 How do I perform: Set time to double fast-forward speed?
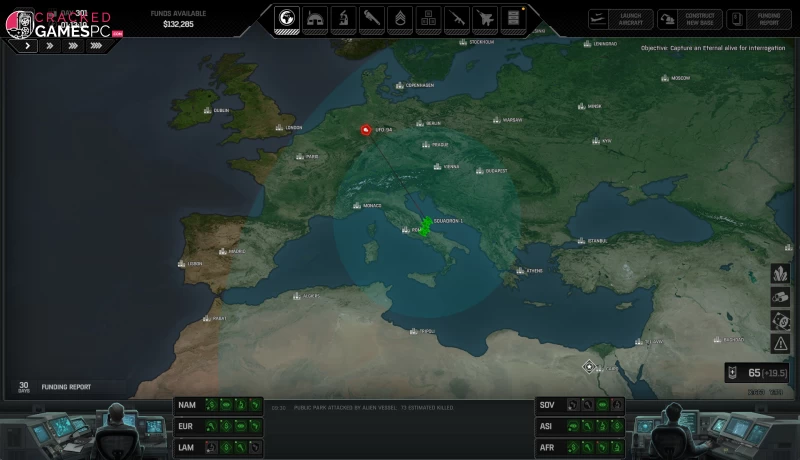(x=49, y=46)
